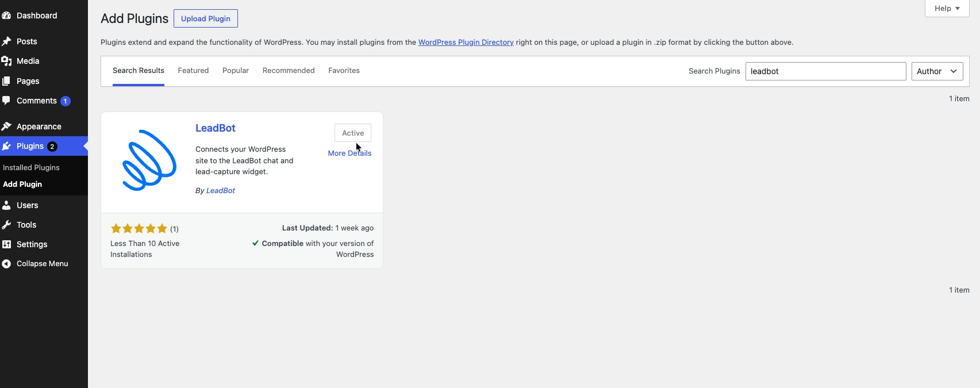Click the 'Less Than 10 Active Installations' text
The width and height of the screenshot is (980, 388).
(145, 249)
